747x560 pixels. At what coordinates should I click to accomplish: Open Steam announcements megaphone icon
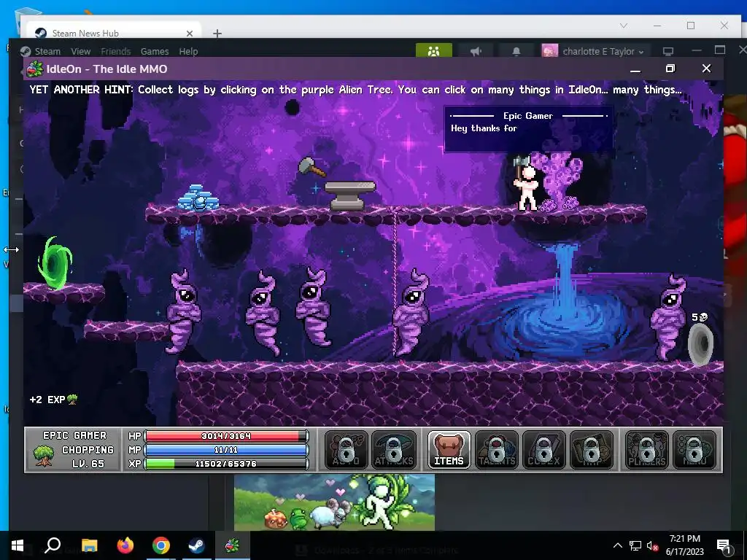[x=476, y=51]
